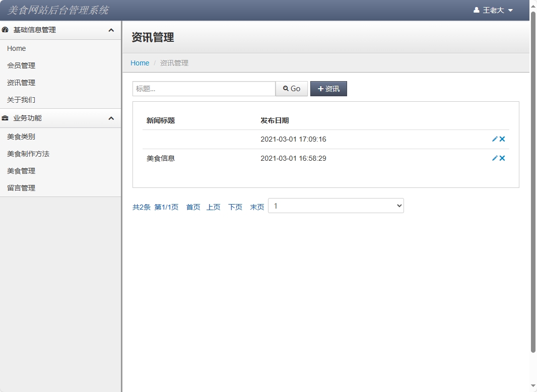Click the delete X icon for 美食信息
This screenshot has height=392, width=537.
pyautogui.click(x=502, y=158)
